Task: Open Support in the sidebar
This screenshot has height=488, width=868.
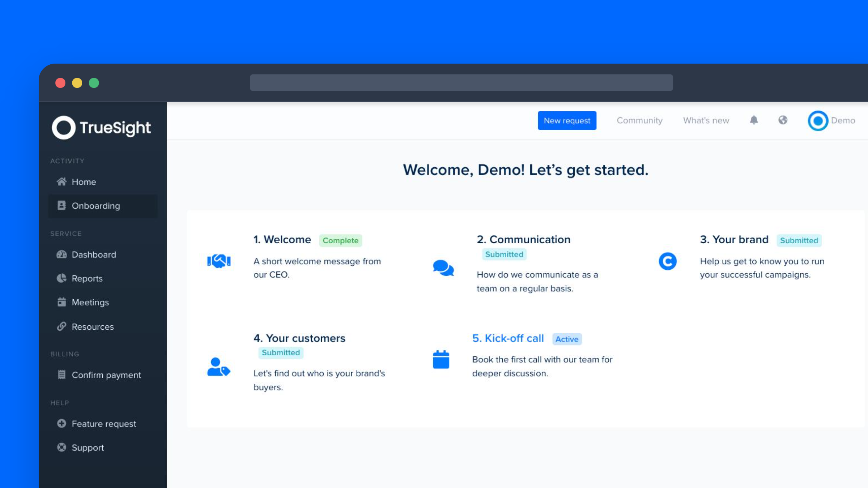Action: tap(103, 448)
